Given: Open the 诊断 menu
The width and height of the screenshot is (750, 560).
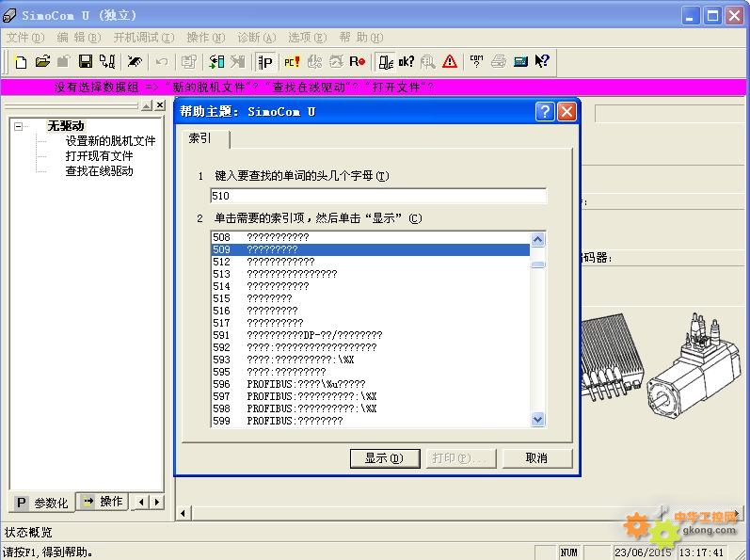Looking at the screenshot, I should tap(257, 38).
